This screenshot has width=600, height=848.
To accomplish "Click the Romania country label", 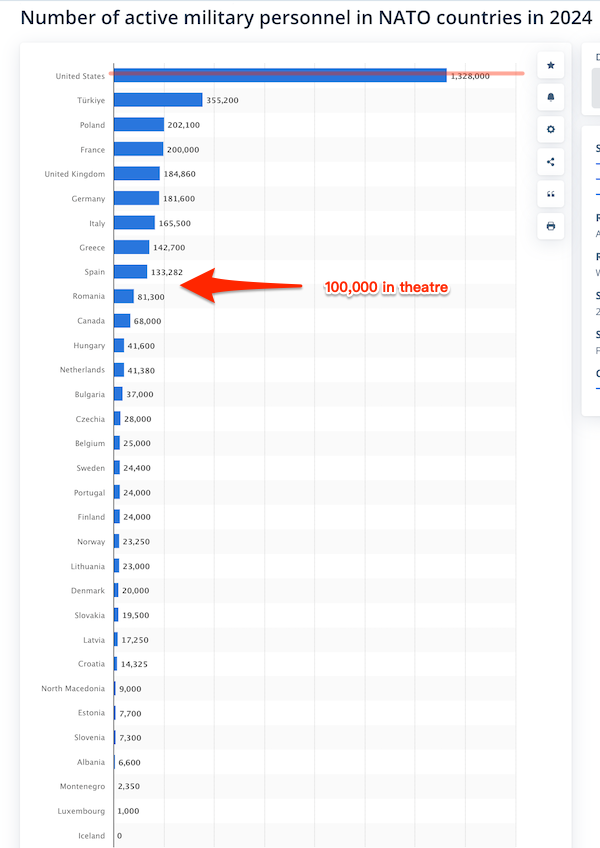I will (x=89, y=297).
